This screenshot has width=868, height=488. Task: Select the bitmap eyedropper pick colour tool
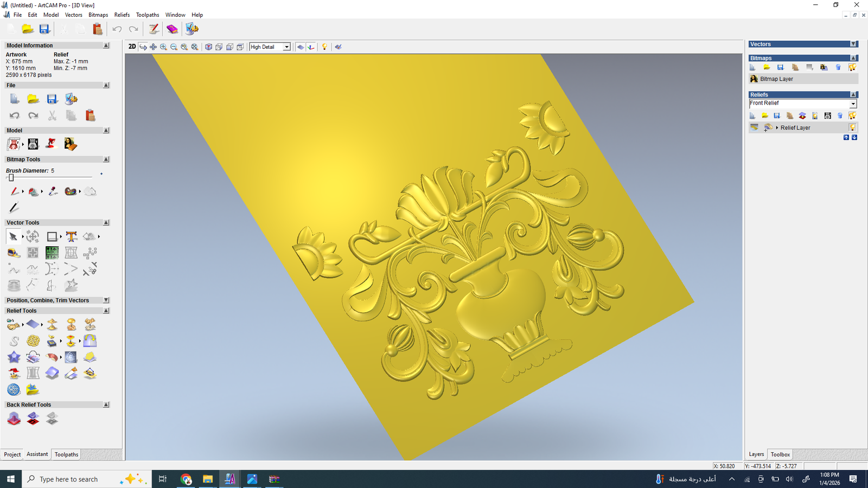[x=53, y=191]
